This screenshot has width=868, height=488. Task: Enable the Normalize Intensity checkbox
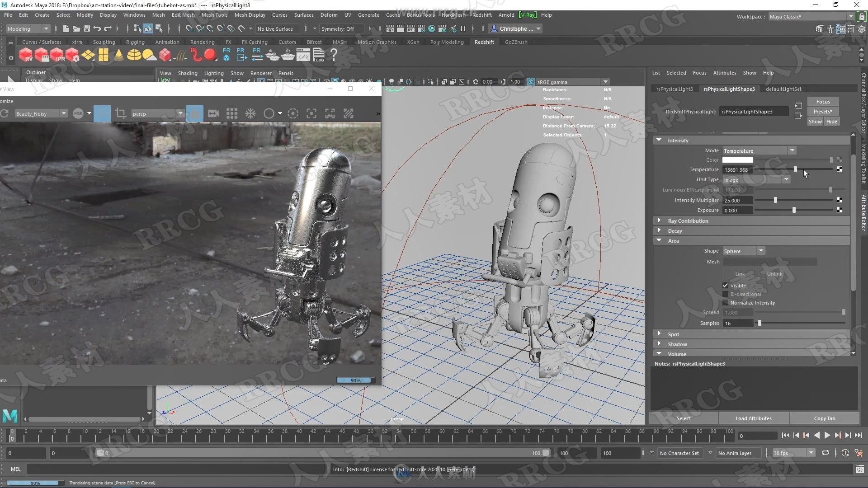(726, 303)
